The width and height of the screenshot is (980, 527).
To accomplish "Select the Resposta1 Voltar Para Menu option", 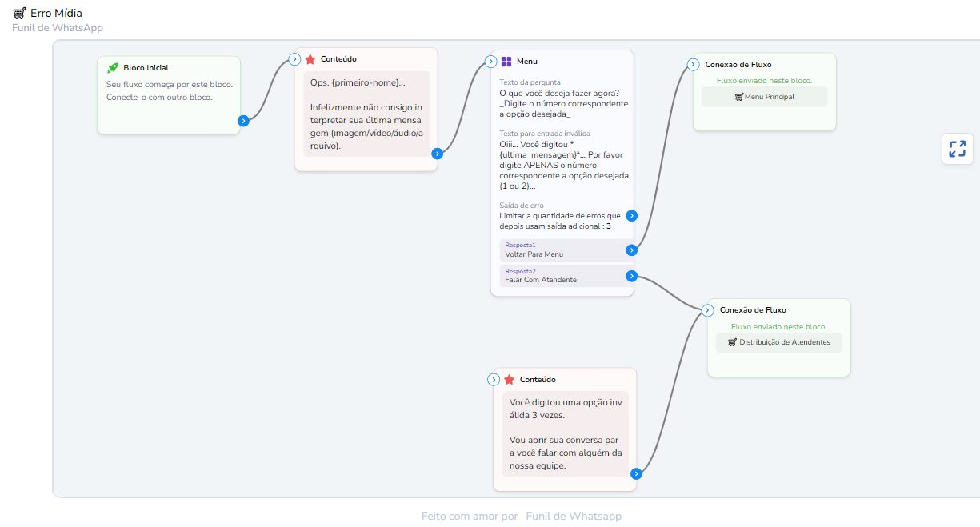I will [x=560, y=250].
